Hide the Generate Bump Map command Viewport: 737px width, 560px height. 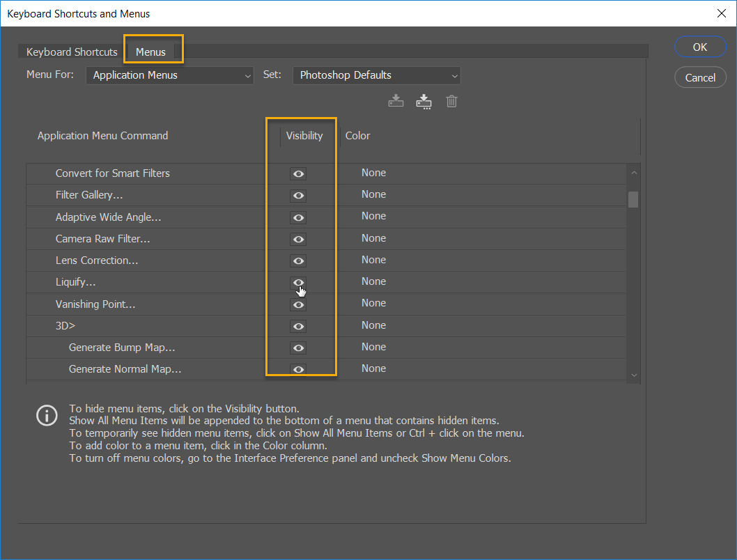click(298, 348)
